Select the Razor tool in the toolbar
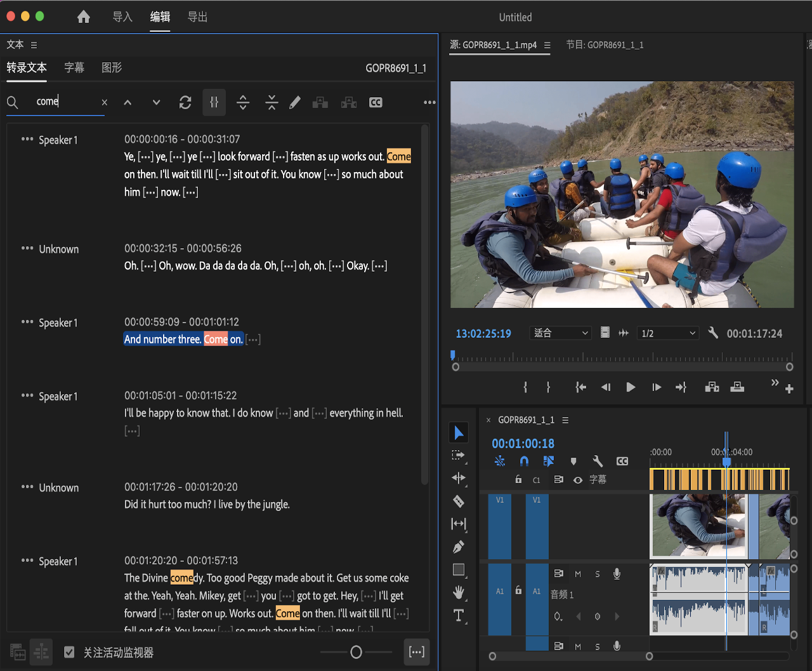 tap(459, 502)
